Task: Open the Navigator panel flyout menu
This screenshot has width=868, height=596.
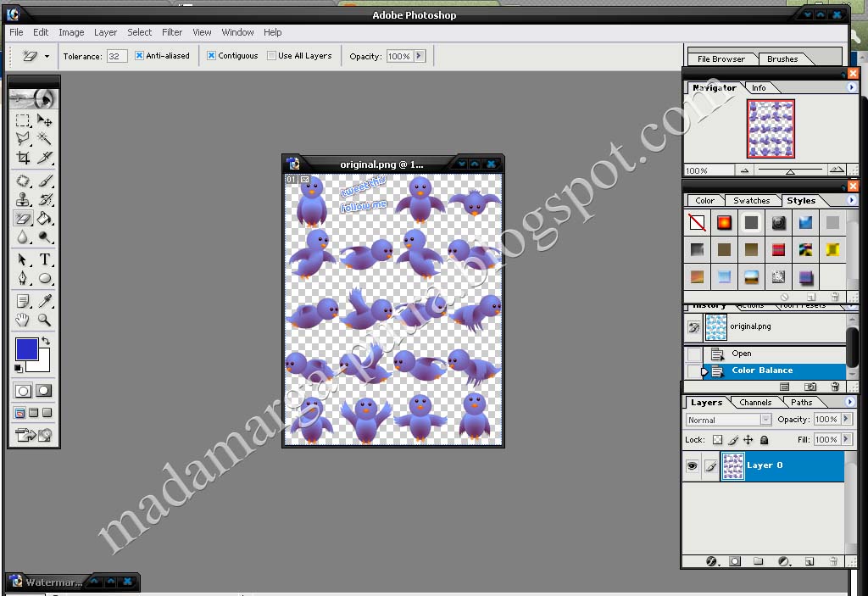Action: coord(851,87)
